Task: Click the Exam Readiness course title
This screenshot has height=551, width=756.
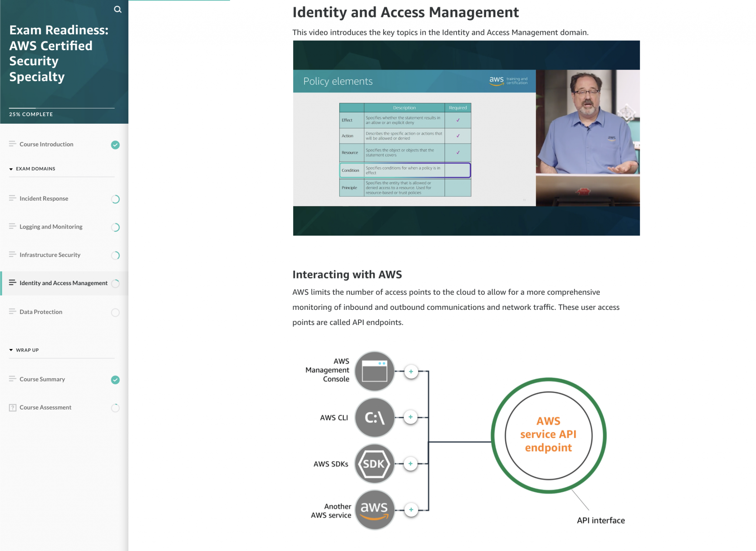Action: [59, 53]
